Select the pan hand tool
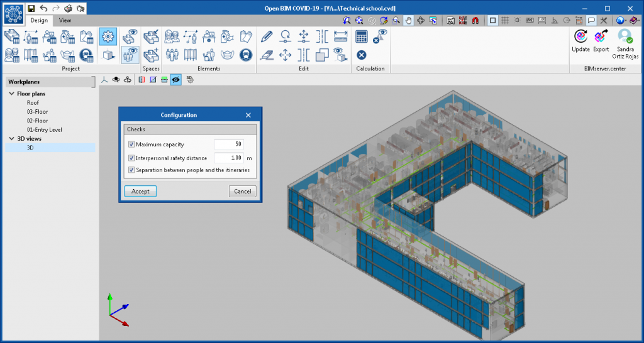 [408, 20]
